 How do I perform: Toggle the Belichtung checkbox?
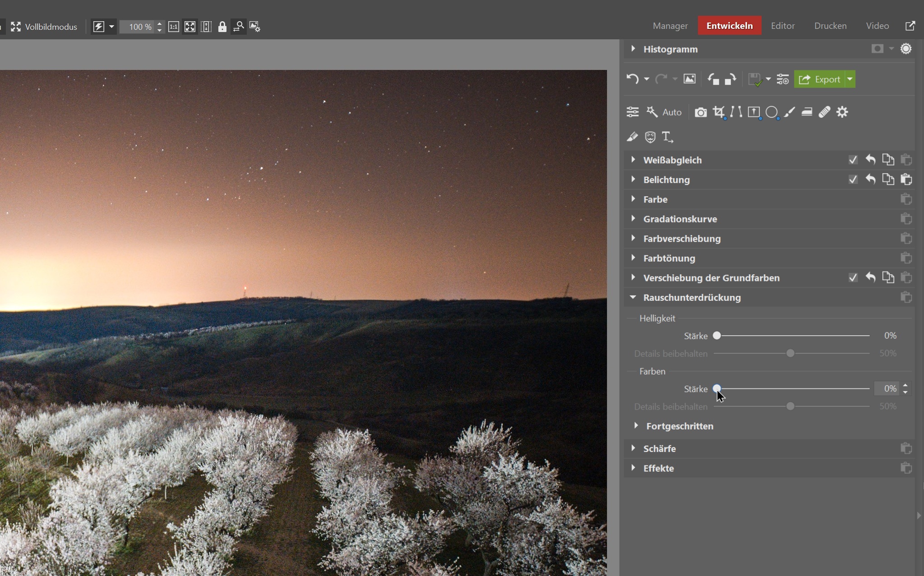(x=853, y=180)
